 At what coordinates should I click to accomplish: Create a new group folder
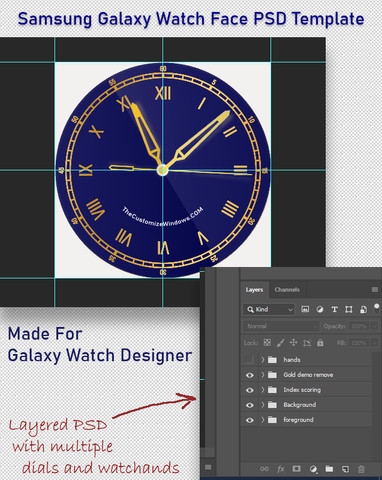tap(329, 469)
